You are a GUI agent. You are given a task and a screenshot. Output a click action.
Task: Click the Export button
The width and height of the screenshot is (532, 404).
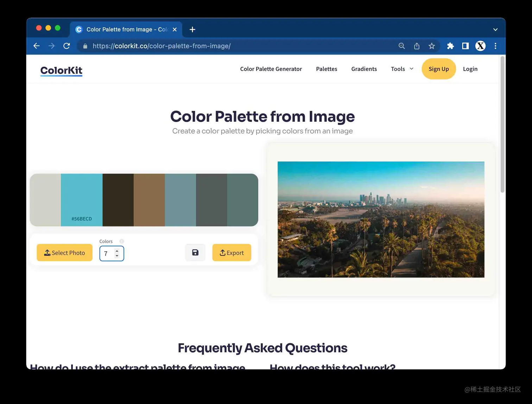pos(232,252)
